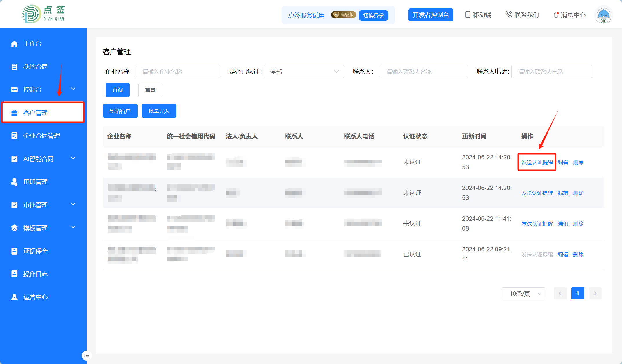Expand the 控制台 submenu chevron
This screenshot has width=622, height=364.
[x=73, y=89]
